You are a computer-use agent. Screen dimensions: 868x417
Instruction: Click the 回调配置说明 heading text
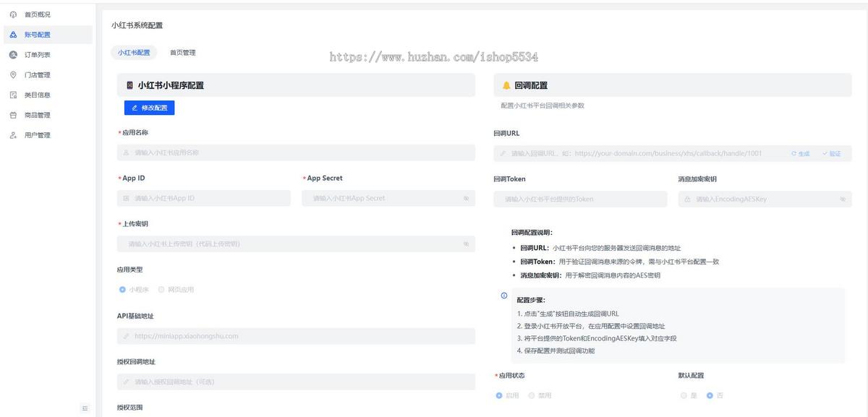pyautogui.click(x=532, y=233)
